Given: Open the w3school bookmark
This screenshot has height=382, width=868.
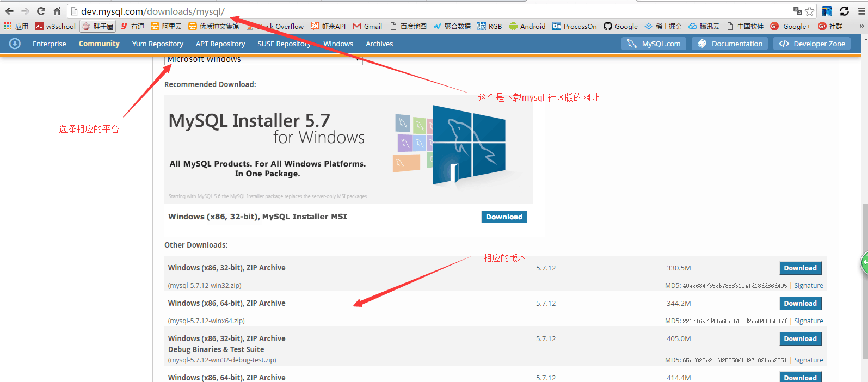Looking at the screenshot, I should pyautogui.click(x=55, y=26).
